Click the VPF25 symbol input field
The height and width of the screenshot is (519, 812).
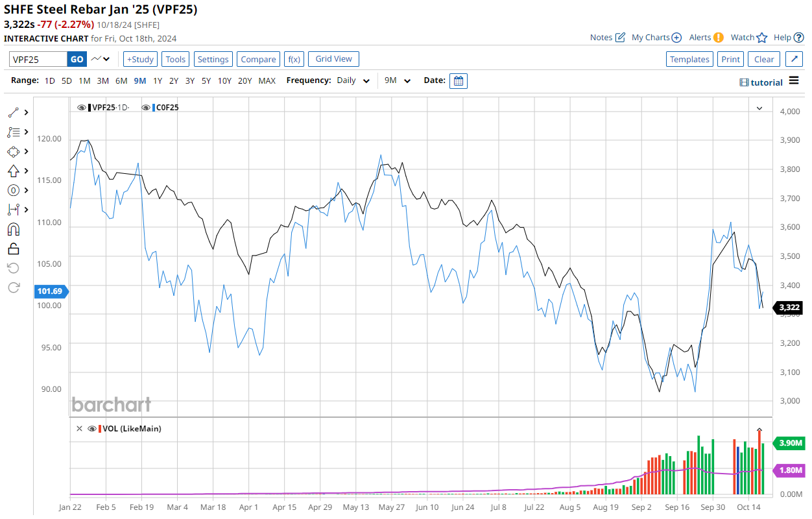coord(39,59)
